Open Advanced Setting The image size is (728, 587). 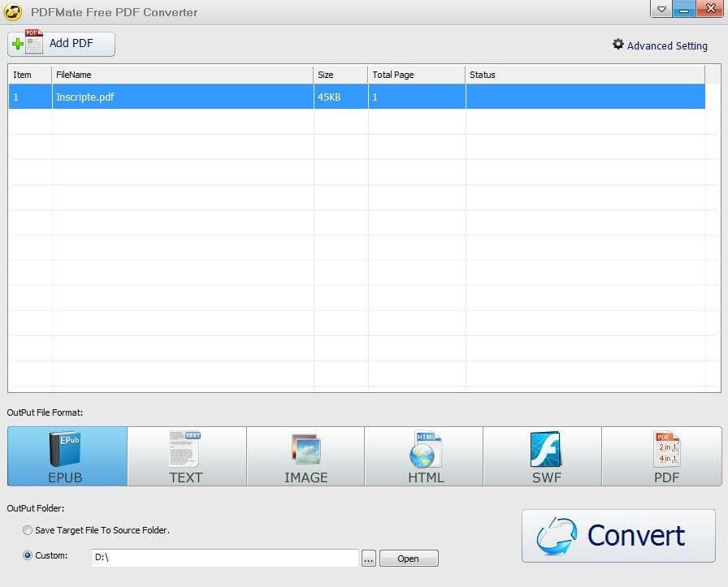tap(665, 45)
